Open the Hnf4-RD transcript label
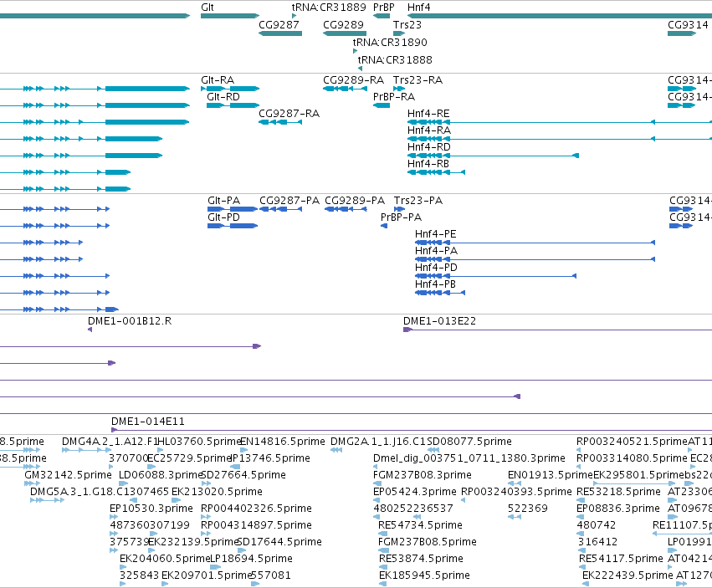Viewport: 712px width, 588px height. pos(429,147)
